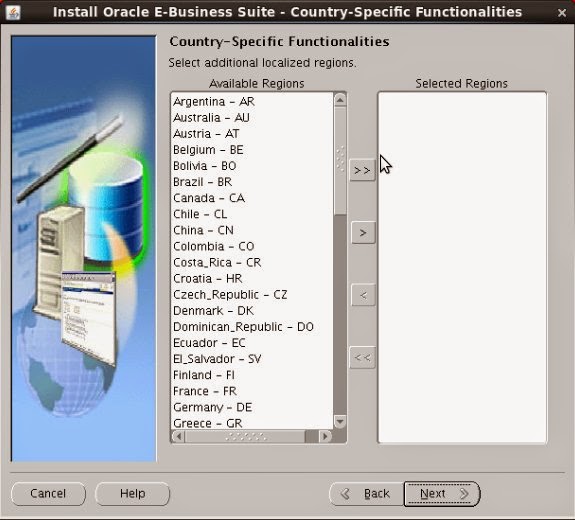Proceed with the Next button
This screenshot has height=520, width=575.
pyautogui.click(x=442, y=494)
